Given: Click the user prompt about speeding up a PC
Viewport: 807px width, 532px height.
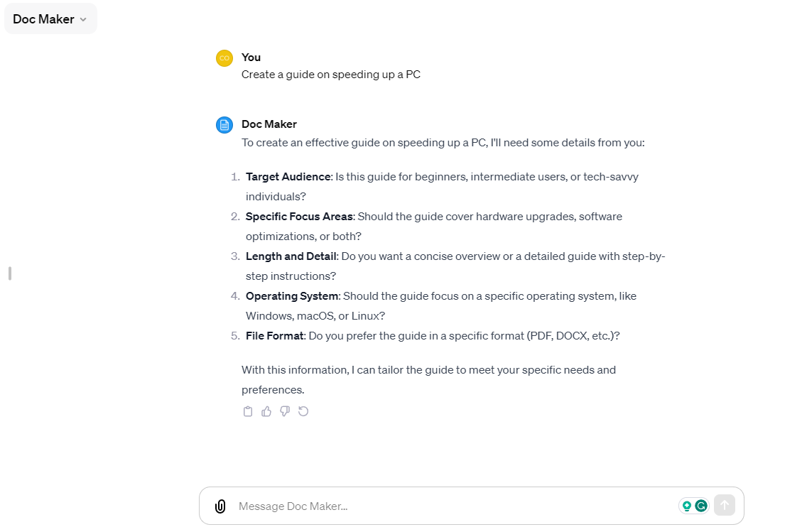Looking at the screenshot, I should click(x=331, y=75).
